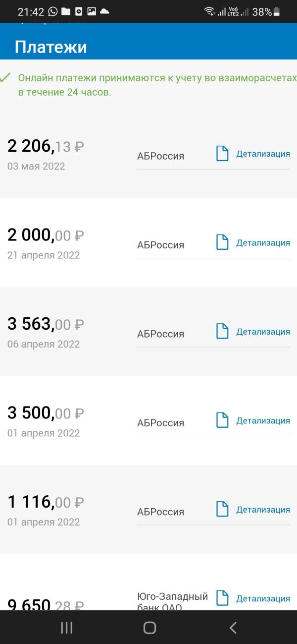
Task: Open Детализация for 2 206,13 ₽ payment
Action: 263,154
